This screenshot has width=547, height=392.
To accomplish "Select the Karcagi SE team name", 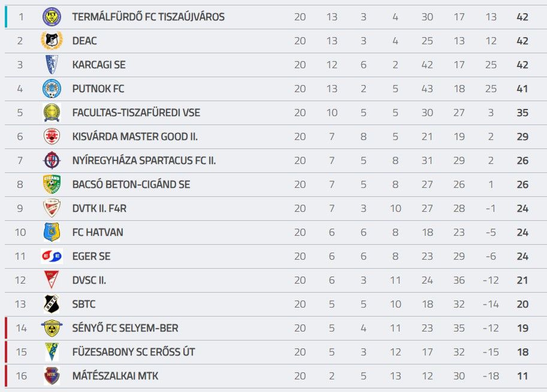I will pyautogui.click(x=99, y=65).
